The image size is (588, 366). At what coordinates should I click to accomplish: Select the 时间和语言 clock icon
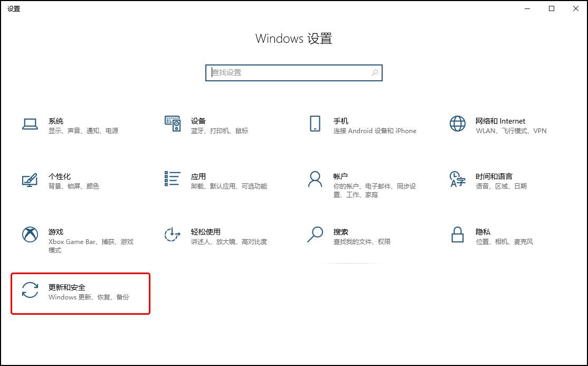[458, 179]
